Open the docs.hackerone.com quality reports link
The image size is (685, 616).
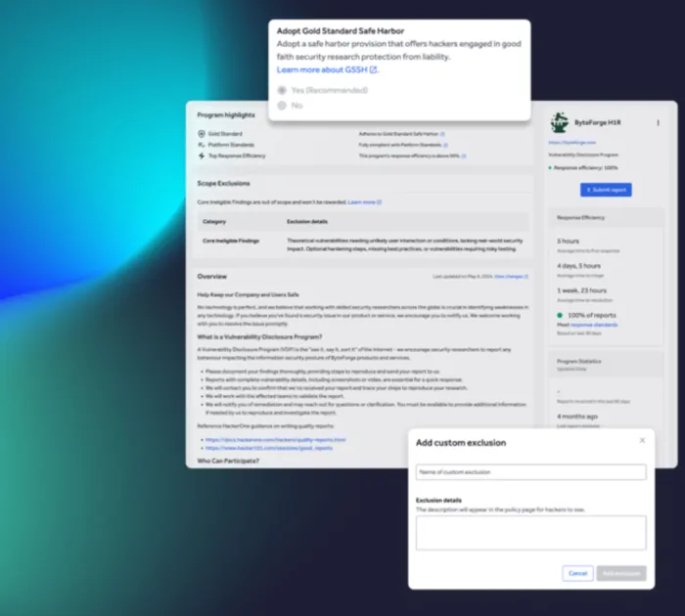(x=275, y=440)
